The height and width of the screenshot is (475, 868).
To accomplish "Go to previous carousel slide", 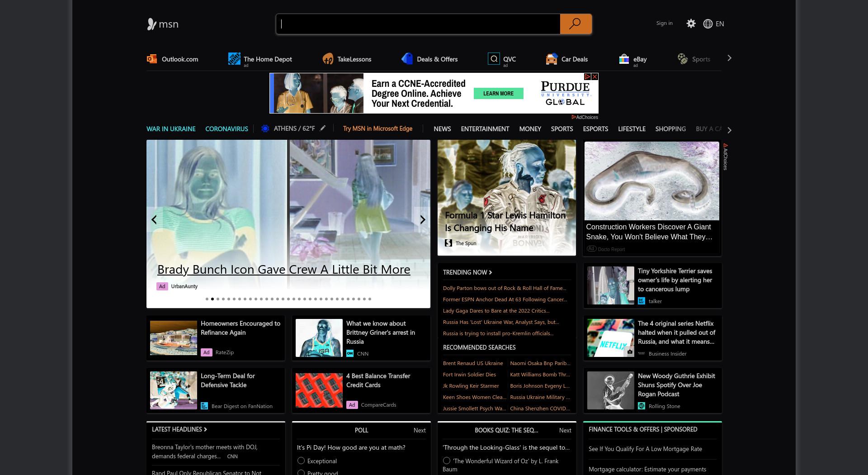I will coord(154,219).
